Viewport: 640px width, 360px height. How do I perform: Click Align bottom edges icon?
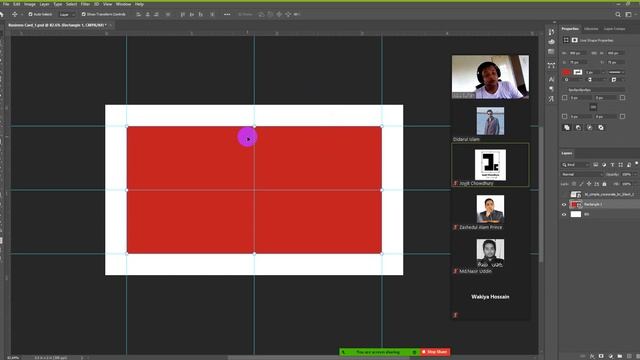coord(200,14)
